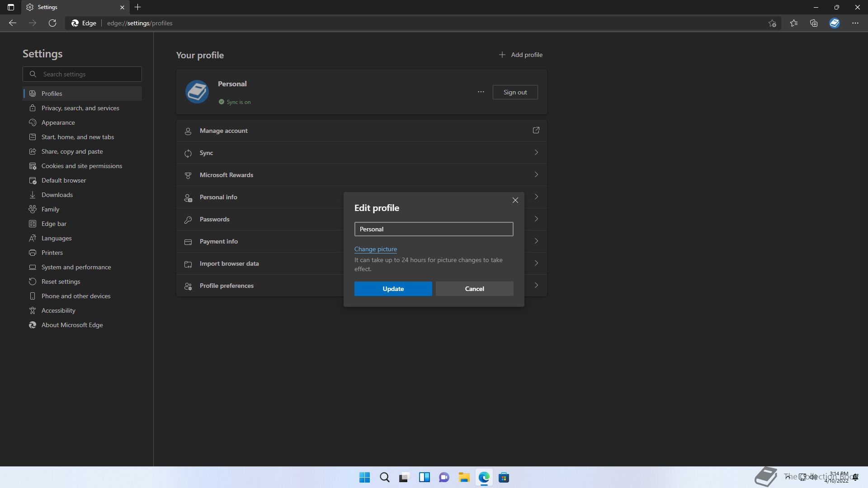Open File Explorer from taskbar
The image size is (868, 488).
pyautogui.click(x=464, y=478)
